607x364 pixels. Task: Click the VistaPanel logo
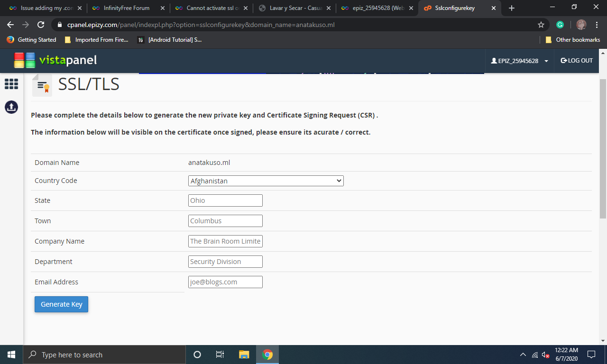[x=55, y=60]
